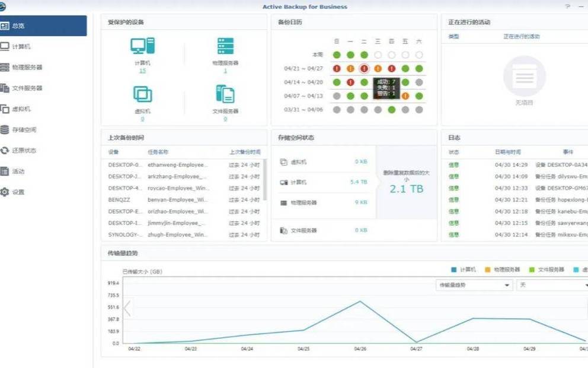Click Sunday's red failure dot in 04/21 ~ 04/27 row
Screen dimensions: 588x368
click(337, 69)
